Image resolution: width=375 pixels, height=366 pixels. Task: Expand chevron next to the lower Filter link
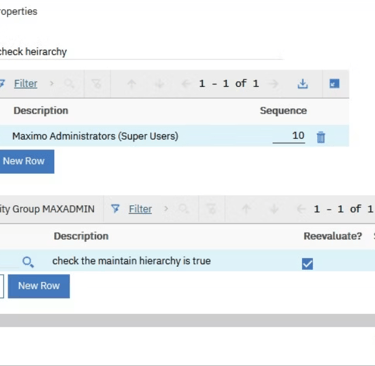[x=166, y=209]
